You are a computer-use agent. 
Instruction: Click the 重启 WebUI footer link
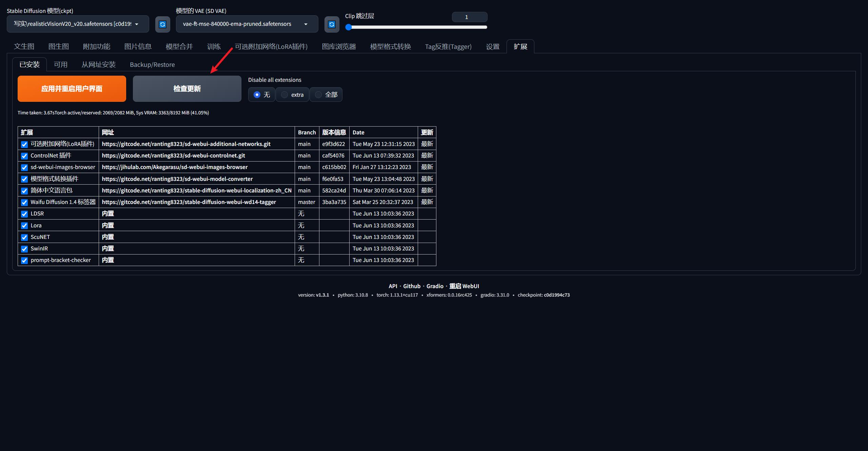[464, 286]
